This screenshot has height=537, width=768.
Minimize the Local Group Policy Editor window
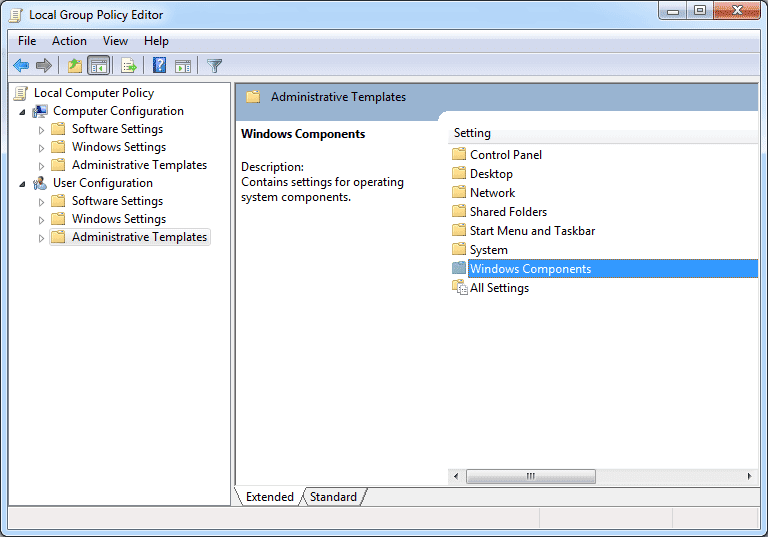(x=673, y=11)
